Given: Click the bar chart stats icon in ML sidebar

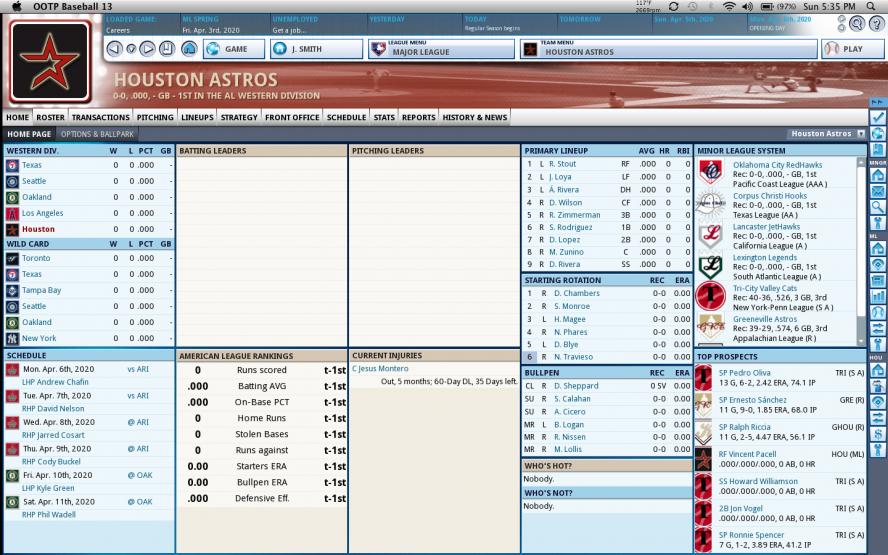Looking at the screenshot, I should coord(878,296).
